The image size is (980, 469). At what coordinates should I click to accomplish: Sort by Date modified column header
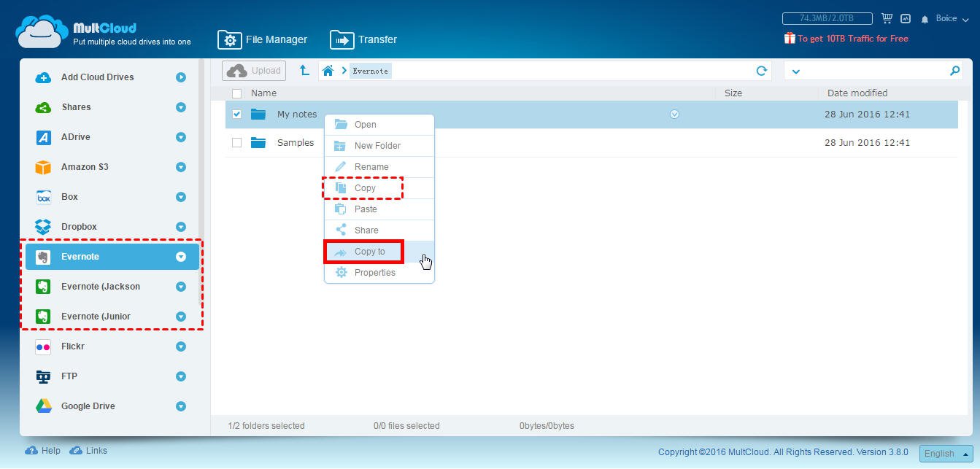coord(857,93)
